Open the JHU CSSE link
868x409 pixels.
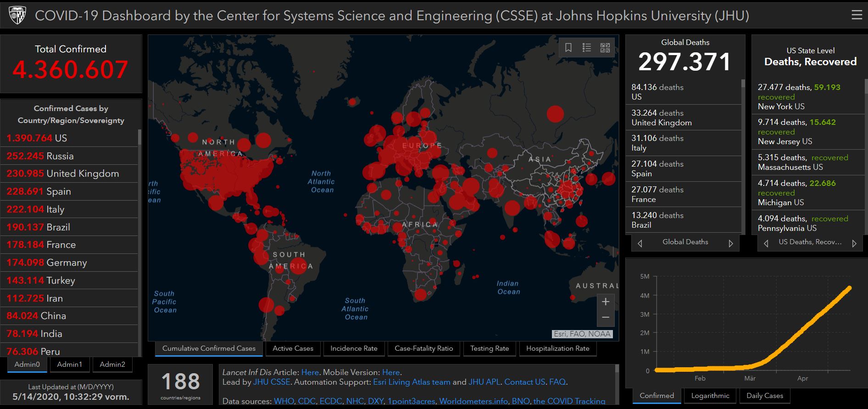(x=272, y=382)
